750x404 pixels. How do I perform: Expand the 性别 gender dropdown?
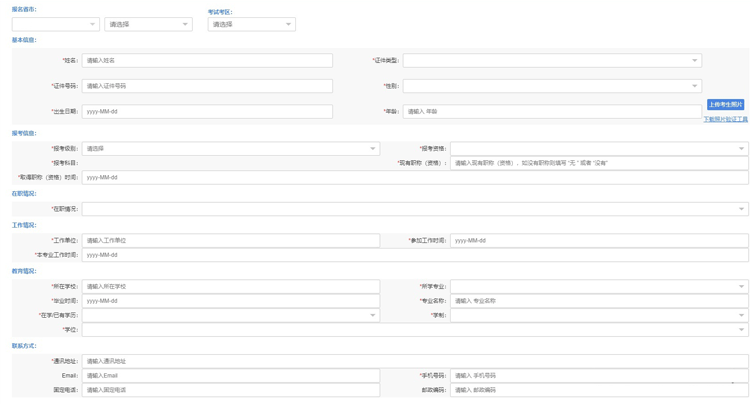694,86
